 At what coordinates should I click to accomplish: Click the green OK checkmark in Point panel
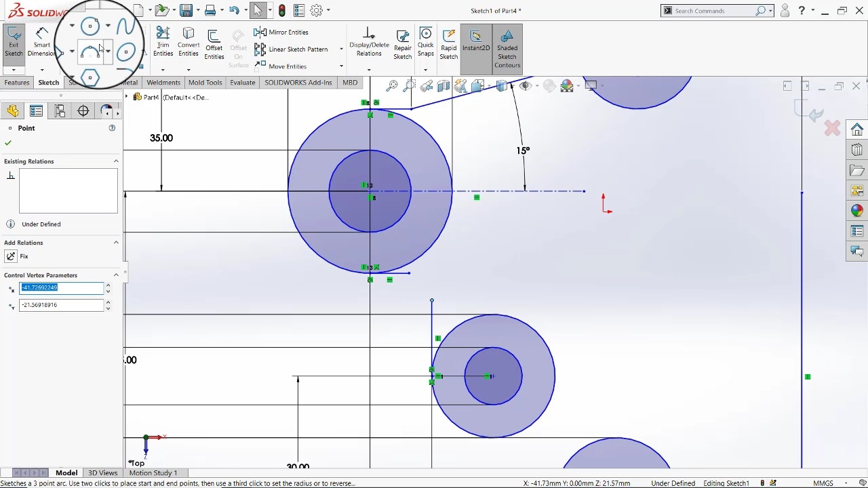8,143
